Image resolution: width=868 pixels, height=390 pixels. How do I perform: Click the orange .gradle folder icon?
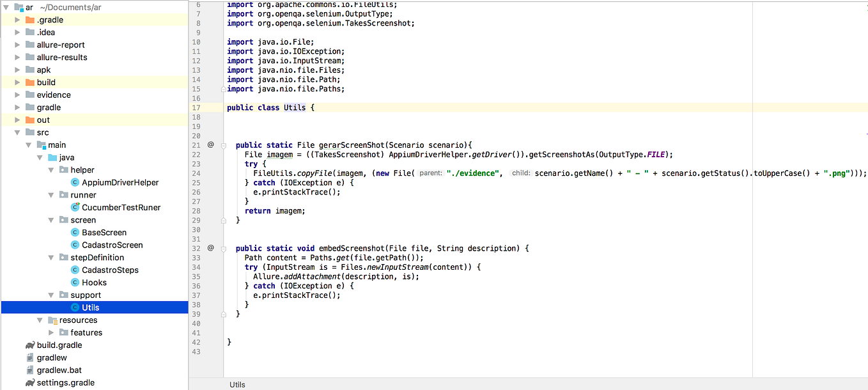point(30,20)
